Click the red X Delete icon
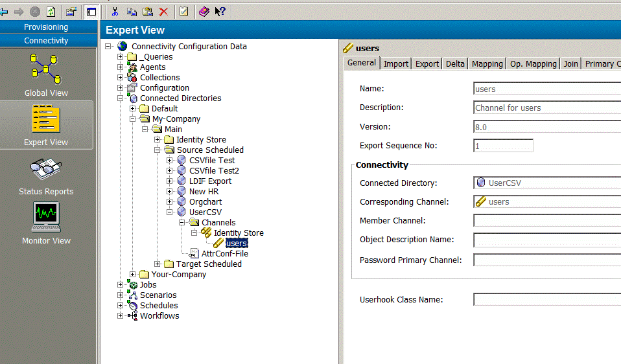The height and width of the screenshot is (364, 621). click(x=164, y=12)
